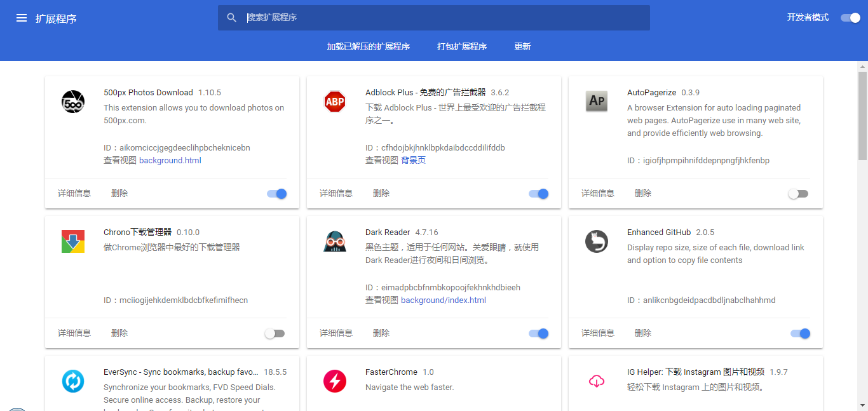Click "Navigate the web faster." description
This screenshot has width=868, height=411.
coord(410,387)
